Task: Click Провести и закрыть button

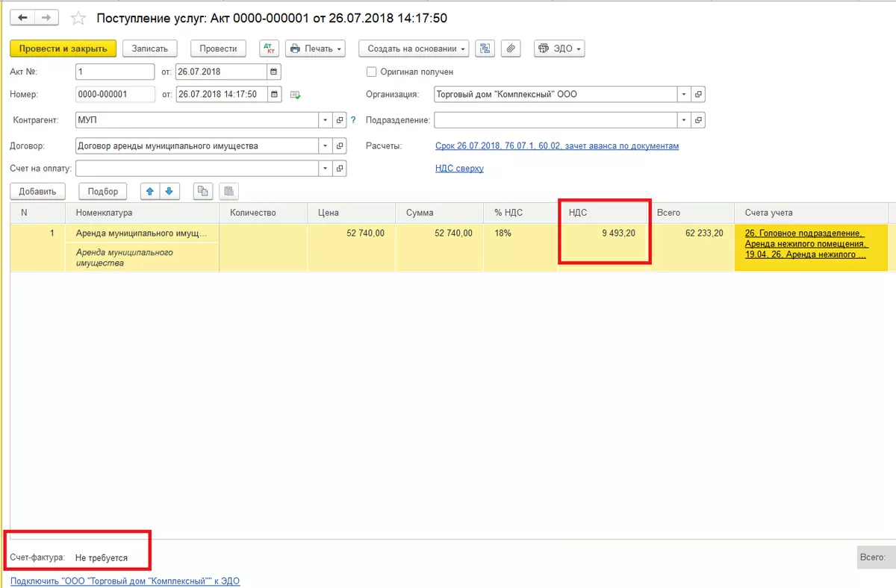Action: (63, 49)
